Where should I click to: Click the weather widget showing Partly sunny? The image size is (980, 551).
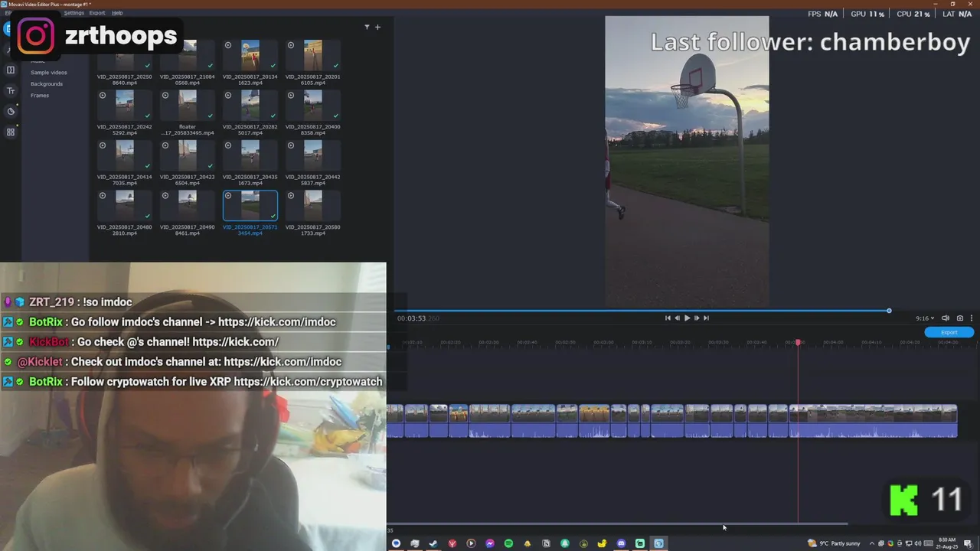coord(834,543)
